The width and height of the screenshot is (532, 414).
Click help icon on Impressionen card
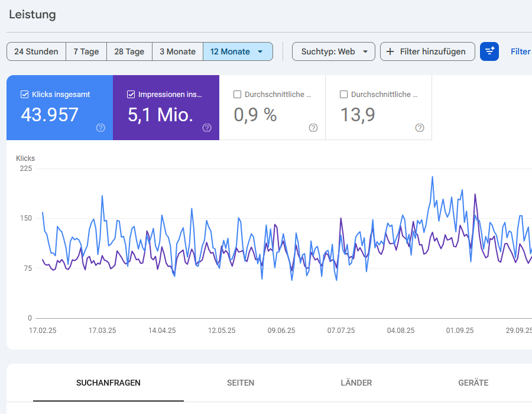207,128
